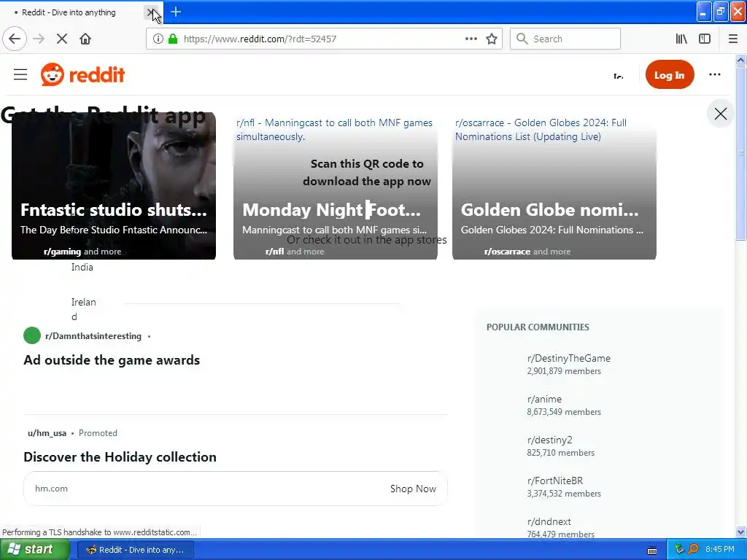Click r/gaming and more label
The height and width of the screenshot is (560, 747).
pos(82,252)
